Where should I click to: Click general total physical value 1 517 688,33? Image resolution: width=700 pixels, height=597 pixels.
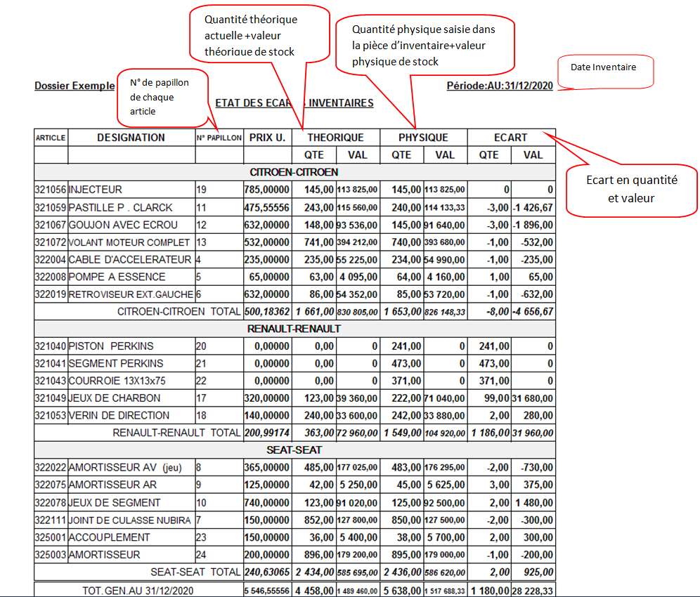(445, 591)
